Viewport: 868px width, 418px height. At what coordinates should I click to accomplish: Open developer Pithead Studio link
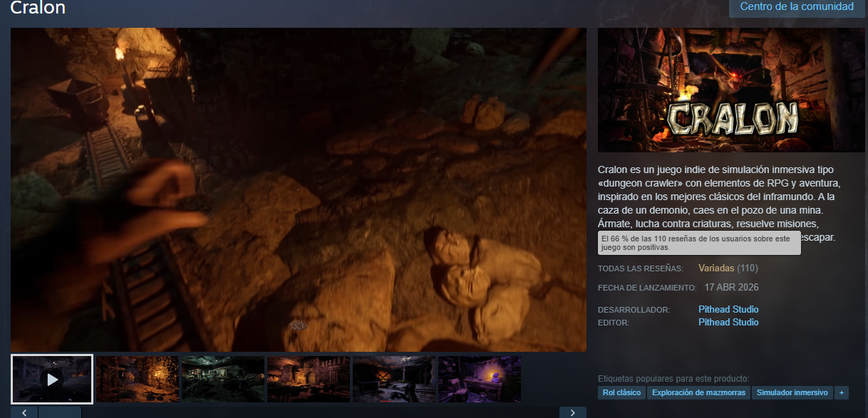click(728, 310)
